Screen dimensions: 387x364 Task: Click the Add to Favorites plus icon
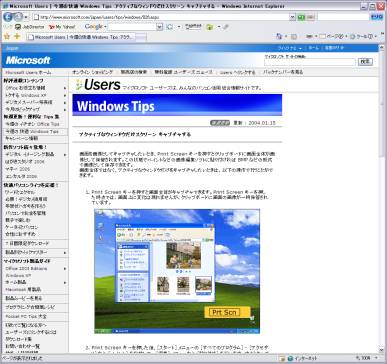(17, 36)
